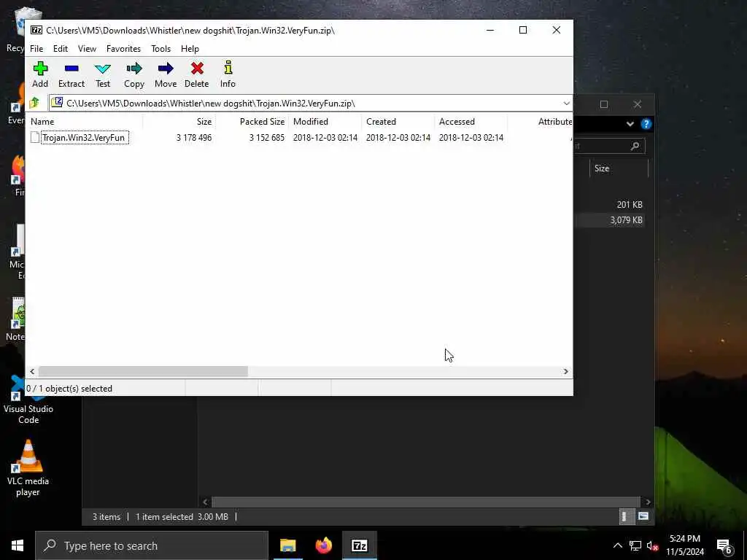Open the Favorites menu

coord(123,49)
